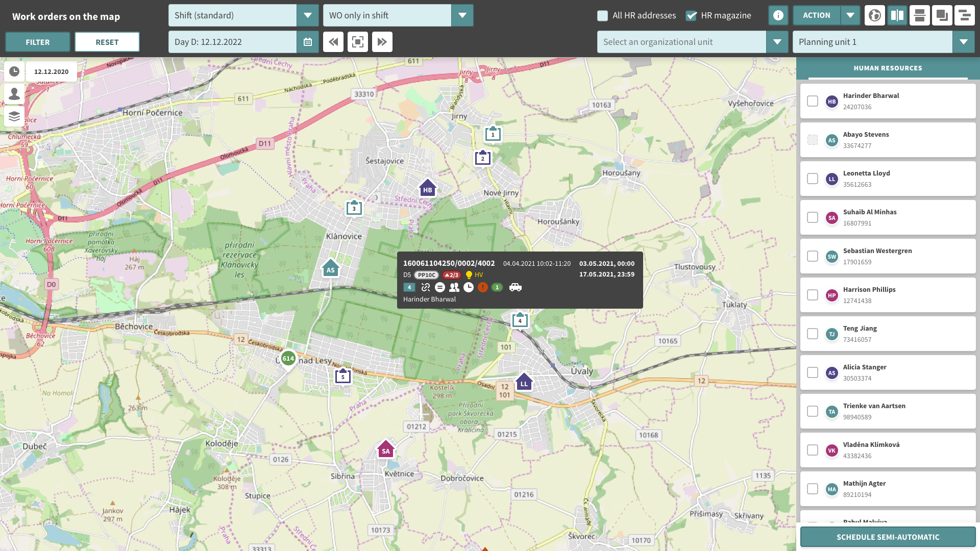Click the PP10C tag in tooltip

(426, 275)
